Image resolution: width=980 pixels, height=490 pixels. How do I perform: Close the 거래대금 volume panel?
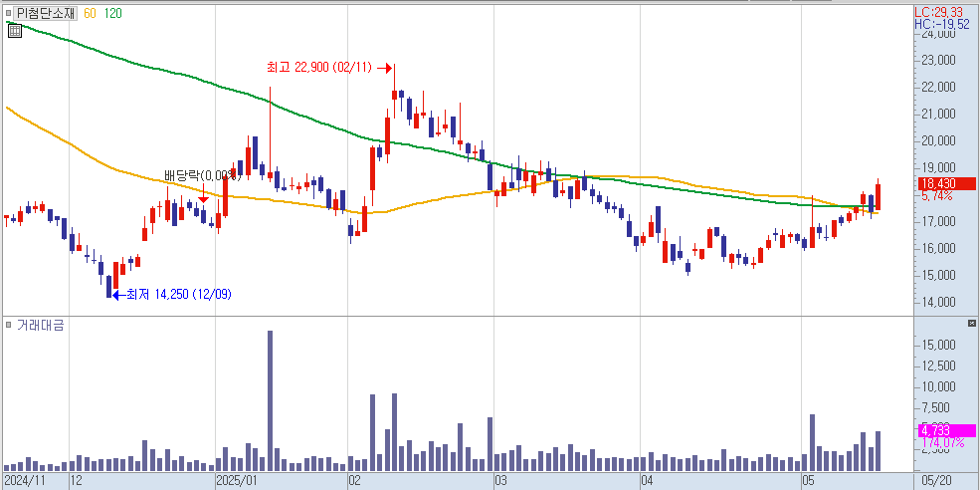click(971, 323)
